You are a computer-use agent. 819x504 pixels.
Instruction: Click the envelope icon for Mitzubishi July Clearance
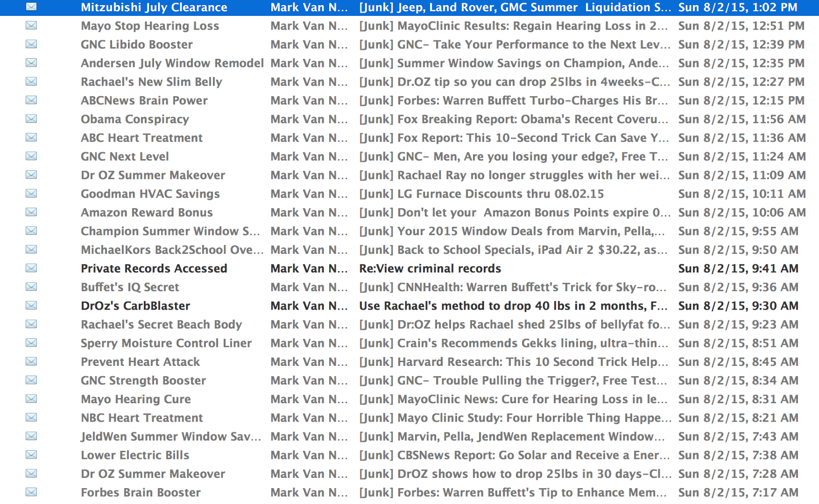(31, 7)
